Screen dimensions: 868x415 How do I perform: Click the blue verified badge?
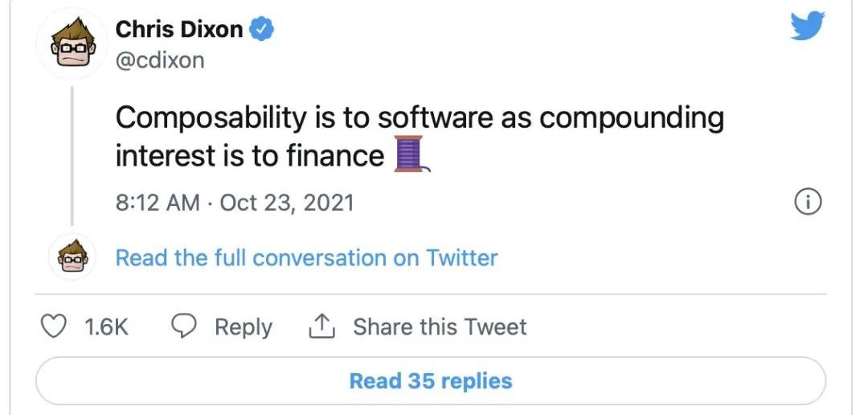click(263, 30)
